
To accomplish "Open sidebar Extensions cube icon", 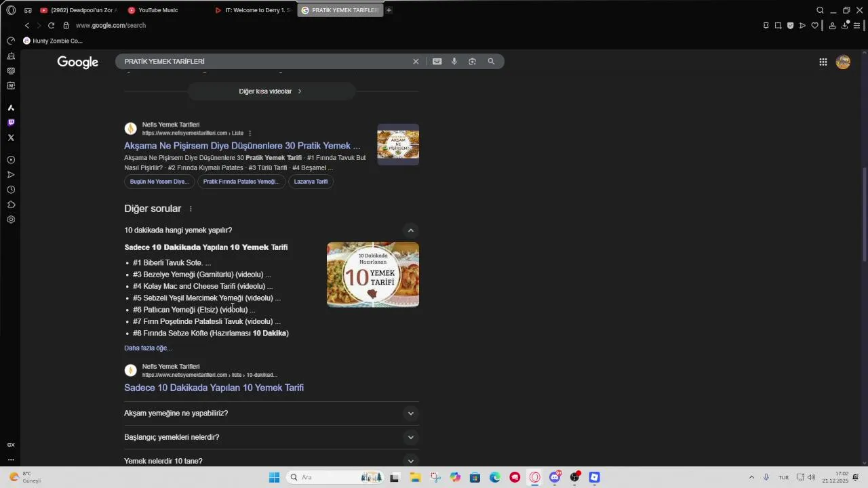I will [11, 205].
